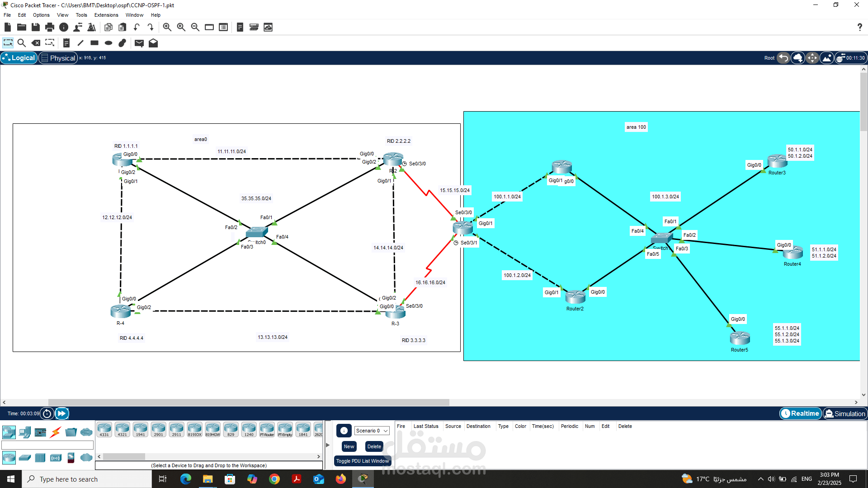Image resolution: width=868 pixels, height=488 pixels.
Task: Save the network with the floppy icon
Action: pos(36,27)
